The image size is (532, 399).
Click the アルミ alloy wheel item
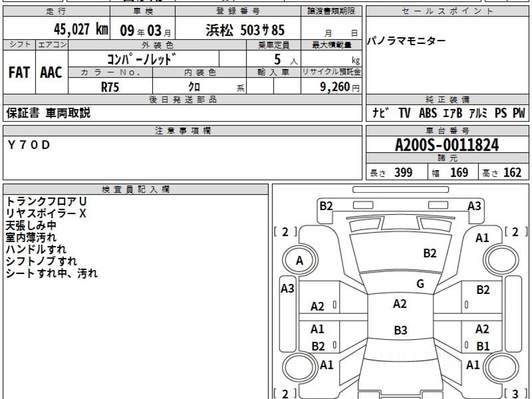[x=477, y=113]
